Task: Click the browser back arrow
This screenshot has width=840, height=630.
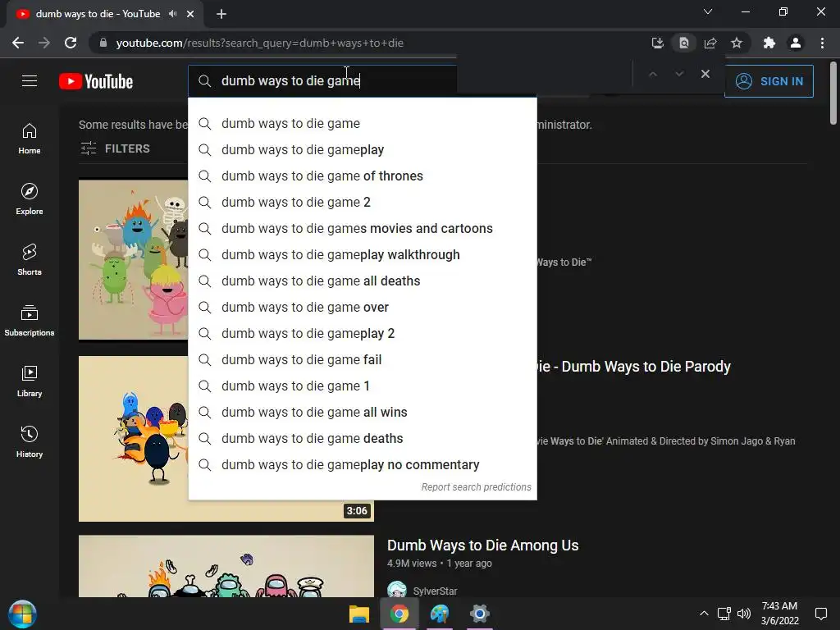Action: tap(18, 43)
